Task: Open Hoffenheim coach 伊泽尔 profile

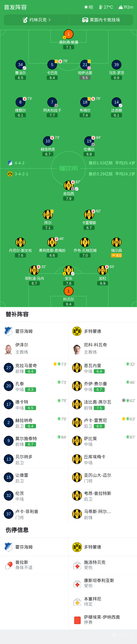Action: tap(34, 348)
